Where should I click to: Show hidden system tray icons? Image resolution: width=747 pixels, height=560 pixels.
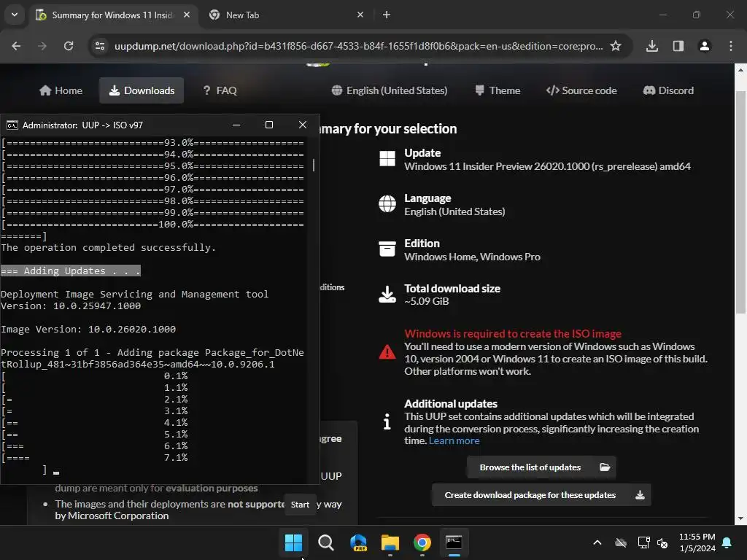point(597,542)
